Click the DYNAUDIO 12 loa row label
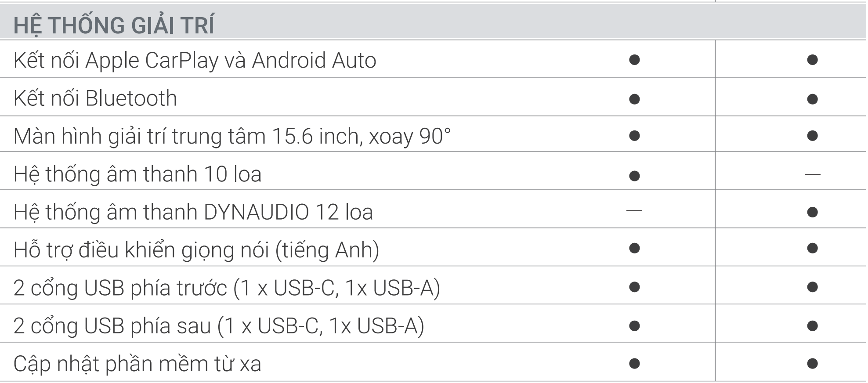Viewport: 868px width, 383px height. click(x=193, y=212)
